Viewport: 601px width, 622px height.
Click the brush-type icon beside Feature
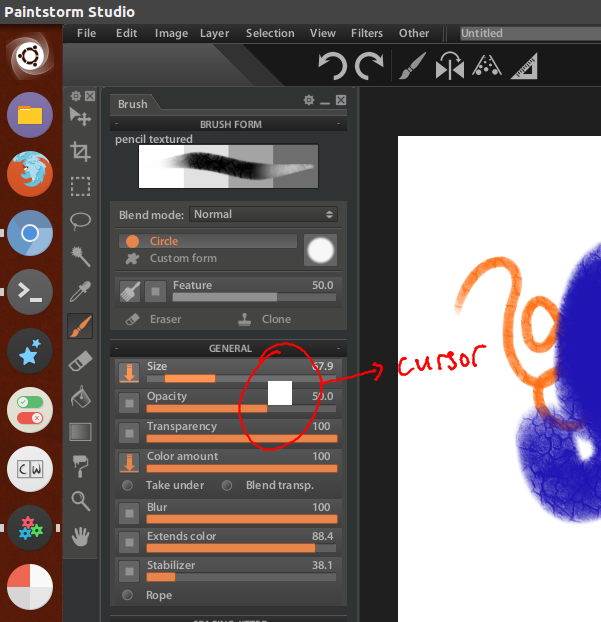[130, 292]
